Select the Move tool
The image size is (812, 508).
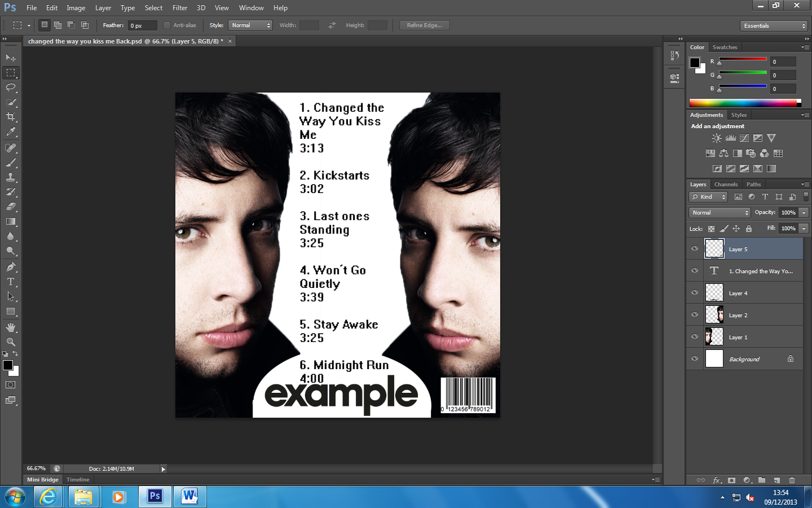coord(11,58)
